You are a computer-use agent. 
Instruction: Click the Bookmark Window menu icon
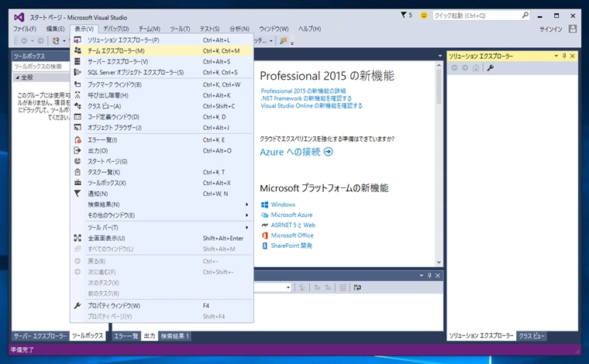[77, 84]
